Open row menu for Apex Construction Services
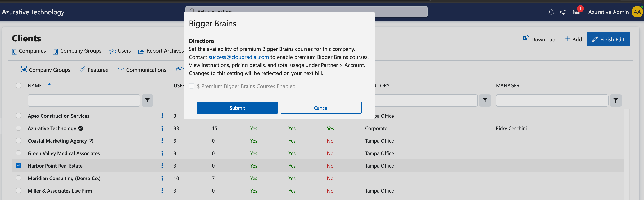The height and width of the screenshot is (200, 644). tap(162, 116)
